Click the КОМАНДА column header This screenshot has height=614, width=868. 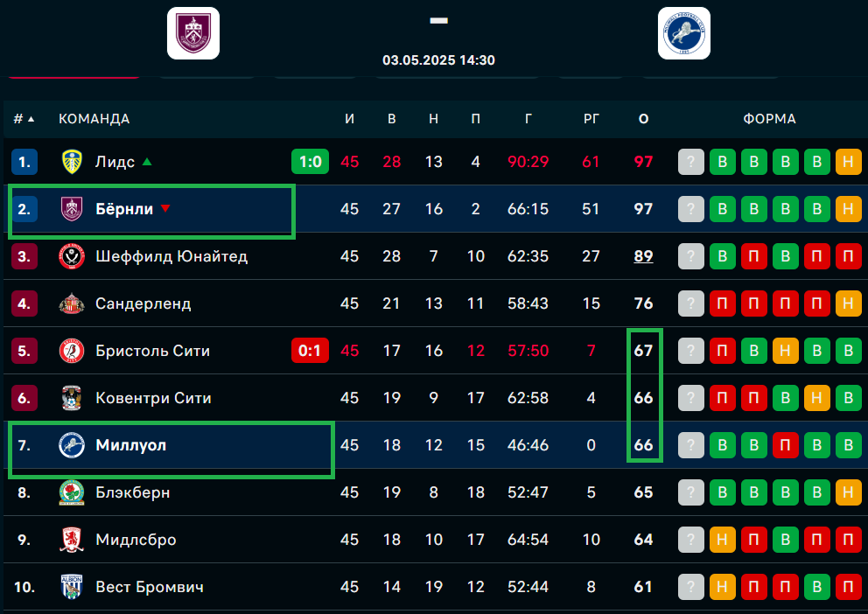coord(94,119)
